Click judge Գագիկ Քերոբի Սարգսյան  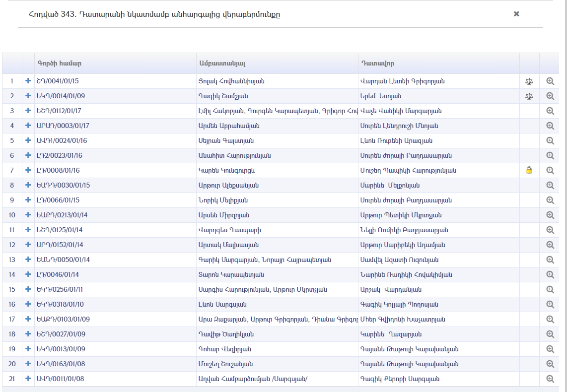[x=400, y=379]
